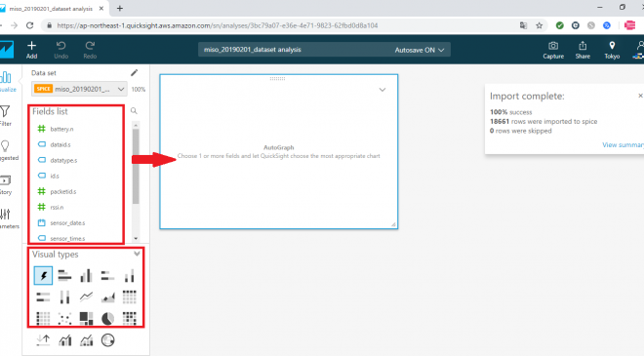This screenshot has width=644, height=356.
Task: Choose the pie chart visual type
Action: click(107, 318)
